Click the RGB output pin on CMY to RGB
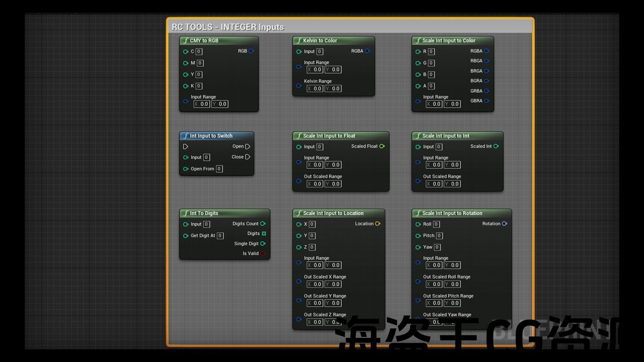Image resolution: width=644 pixels, height=362 pixels. point(251,51)
